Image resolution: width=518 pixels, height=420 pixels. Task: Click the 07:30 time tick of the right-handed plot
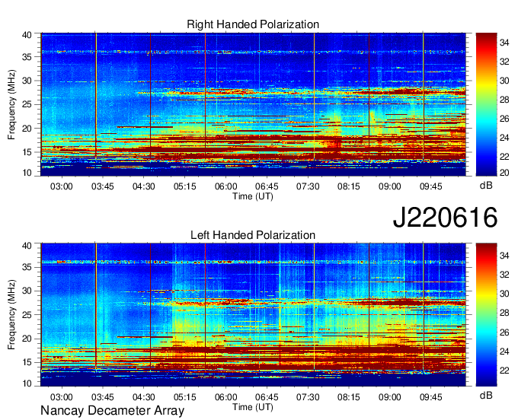(308, 186)
